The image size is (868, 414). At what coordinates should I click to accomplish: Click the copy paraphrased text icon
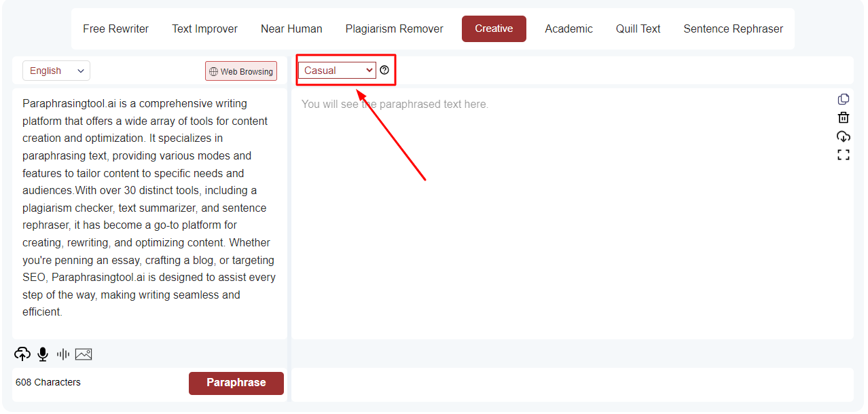pos(844,99)
